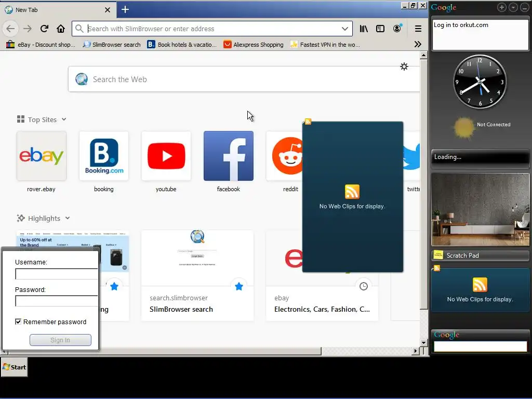Viewport: 532px width, 399px height.
Task: Open the hamburger application menu
Action: (418, 29)
